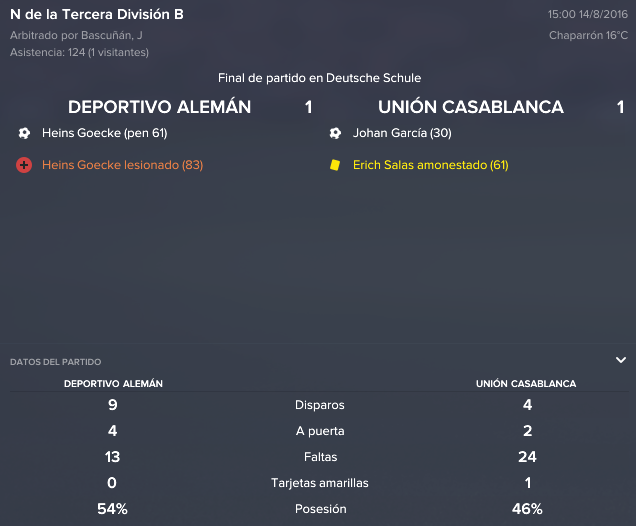Open Deportivo Alemán team name in scoreline
This screenshot has height=526, width=636.
click(x=159, y=107)
